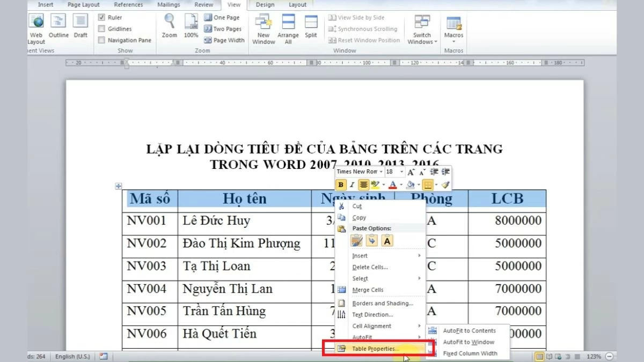
Task: Click the Page Width zoom button
Action: tap(224, 40)
